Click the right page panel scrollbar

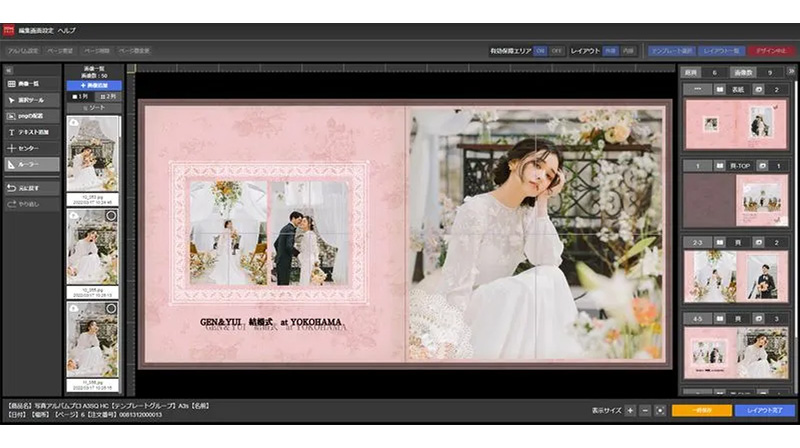[x=794, y=209]
